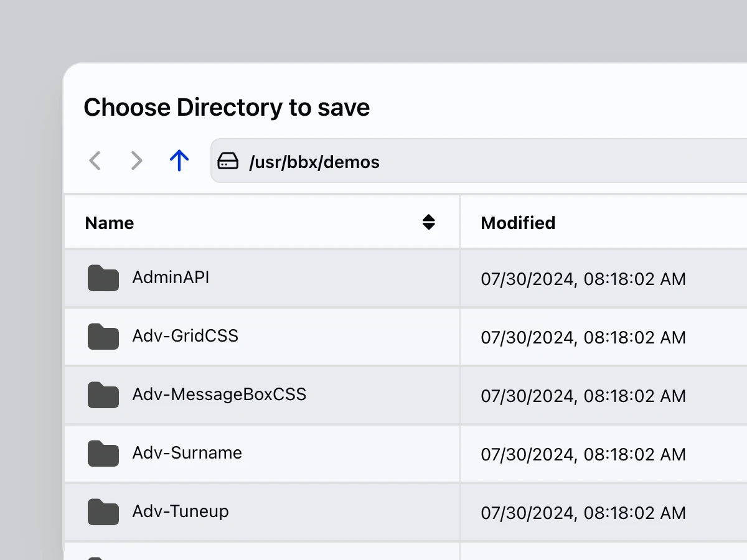This screenshot has height=560, width=747.
Task: Select the Adv-Tuneup directory name
Action: pyautogui.click(x=181, y=511)
